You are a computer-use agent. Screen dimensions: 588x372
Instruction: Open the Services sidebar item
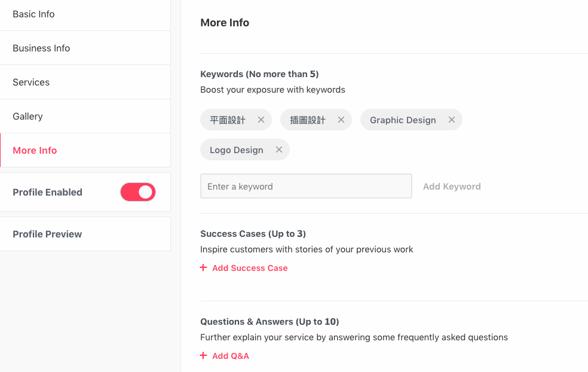point(85,82)
